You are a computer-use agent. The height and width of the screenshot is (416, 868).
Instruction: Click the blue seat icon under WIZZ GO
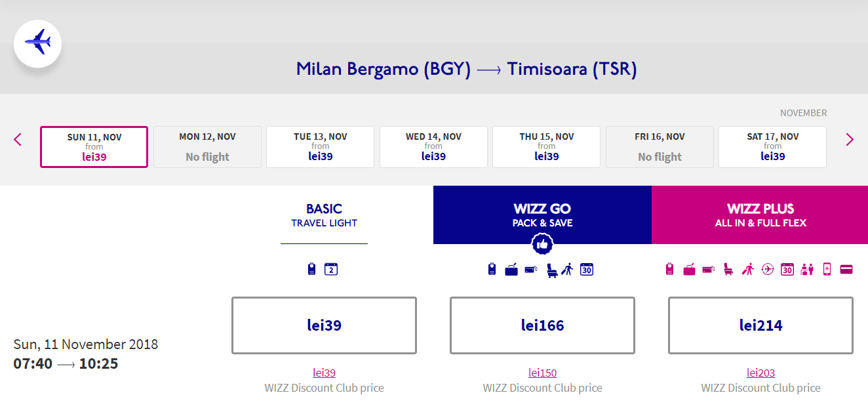551,270
